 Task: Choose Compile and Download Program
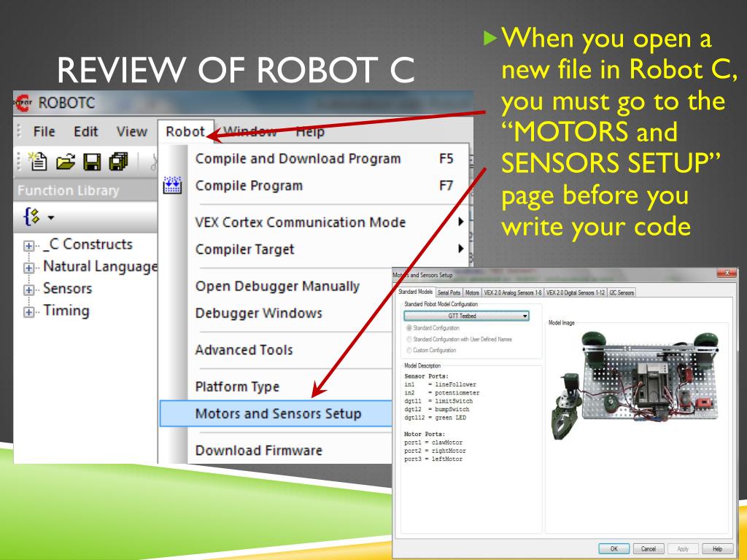(314, 158)
